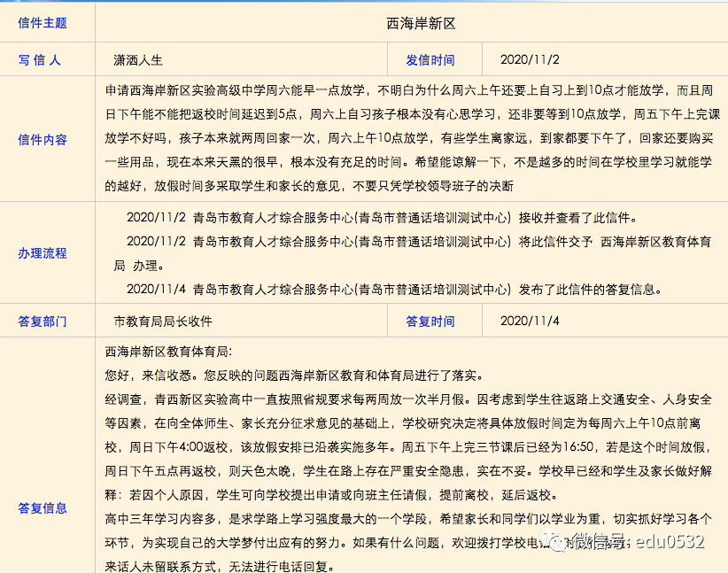
Task: Click the 答复信息 row label
Action: coord(43,508)
